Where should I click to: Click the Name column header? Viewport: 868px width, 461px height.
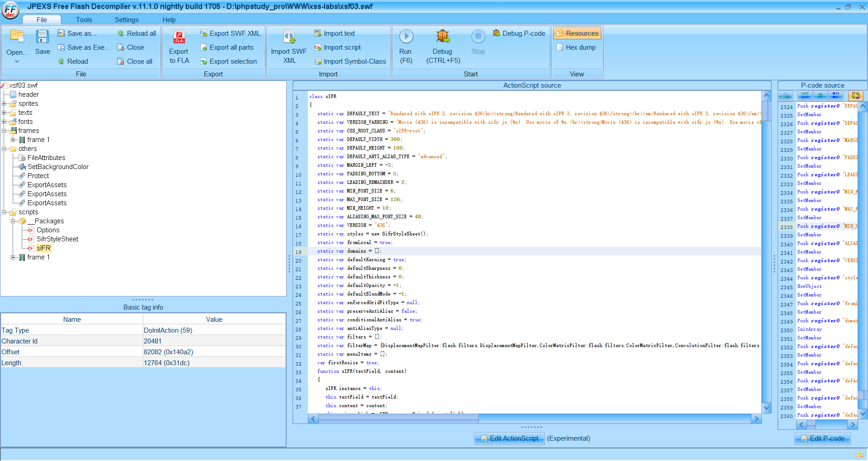pos(72,319)
